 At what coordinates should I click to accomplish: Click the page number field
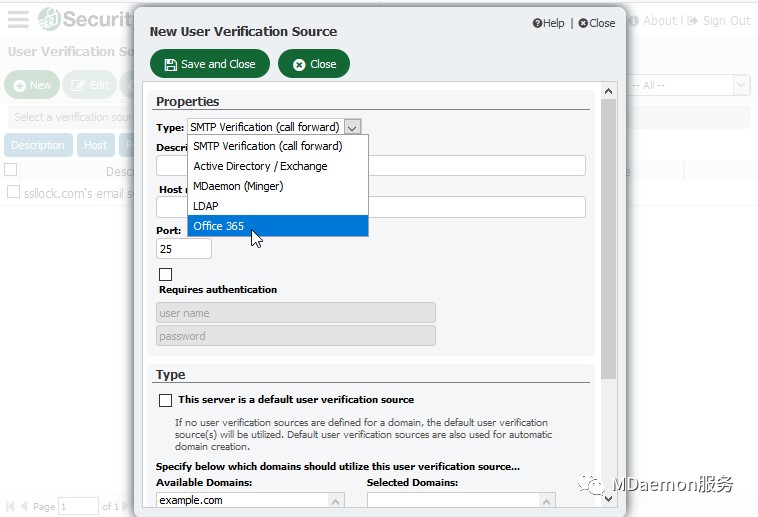pos(78,506)
